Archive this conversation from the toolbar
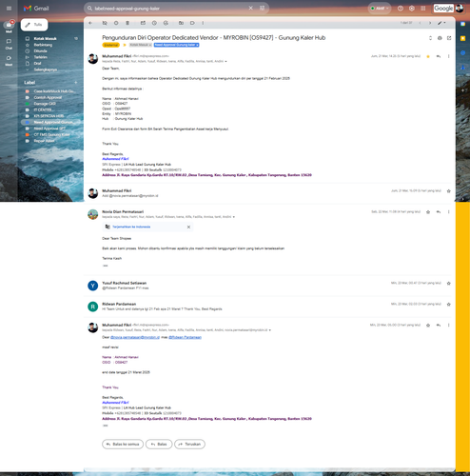The width and height of the screenshot is (470, 476). coord(105,23)
